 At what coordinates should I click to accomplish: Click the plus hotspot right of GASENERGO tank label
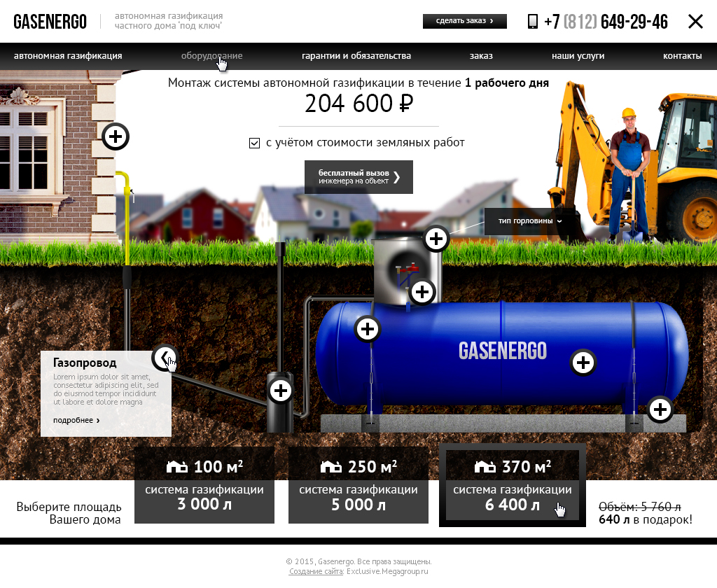tap(583, 362)
